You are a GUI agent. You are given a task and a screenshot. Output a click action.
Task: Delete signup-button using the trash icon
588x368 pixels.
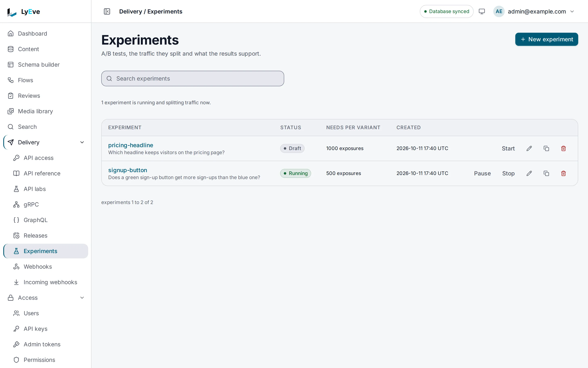point(563,173)
